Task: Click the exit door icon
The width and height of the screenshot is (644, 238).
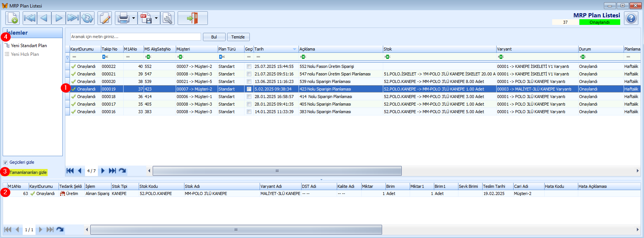Action: [x=193, y=18]
